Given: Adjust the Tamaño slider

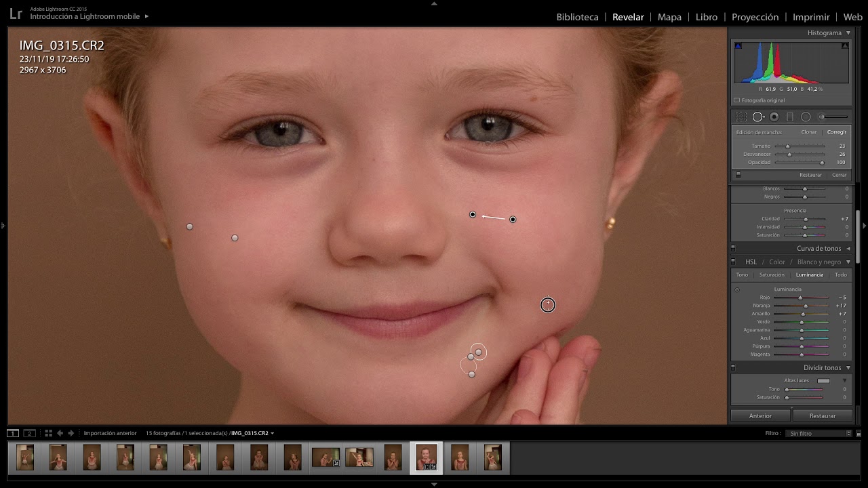Looking at the screenshot, I should tap(800, 146).
